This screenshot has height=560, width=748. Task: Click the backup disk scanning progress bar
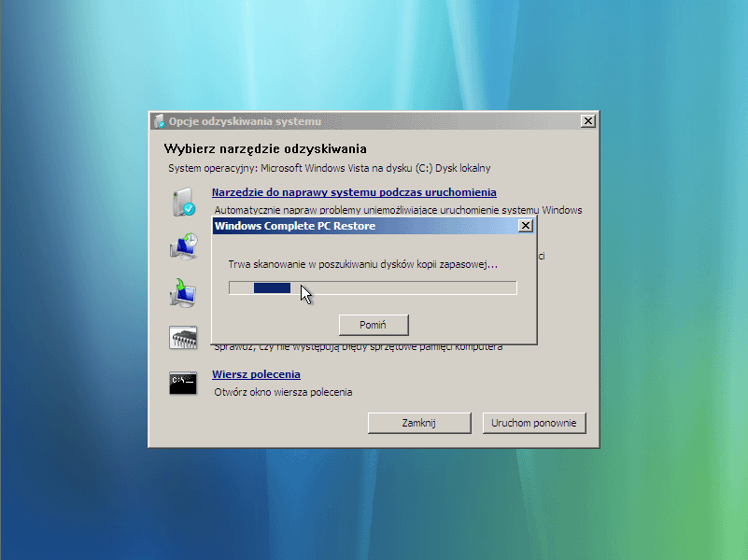point(373,287)
